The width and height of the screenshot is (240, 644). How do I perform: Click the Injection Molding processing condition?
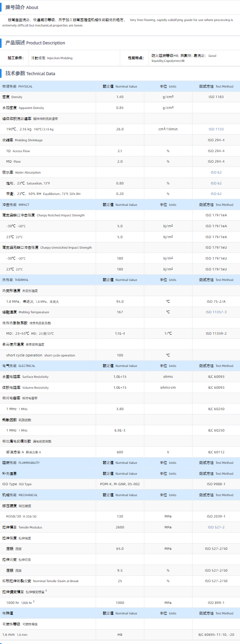click(52, 58)
